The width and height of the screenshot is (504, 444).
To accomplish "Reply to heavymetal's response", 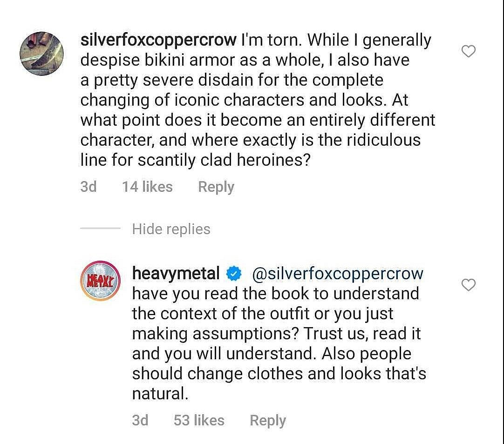I will (x=267, y=420).
